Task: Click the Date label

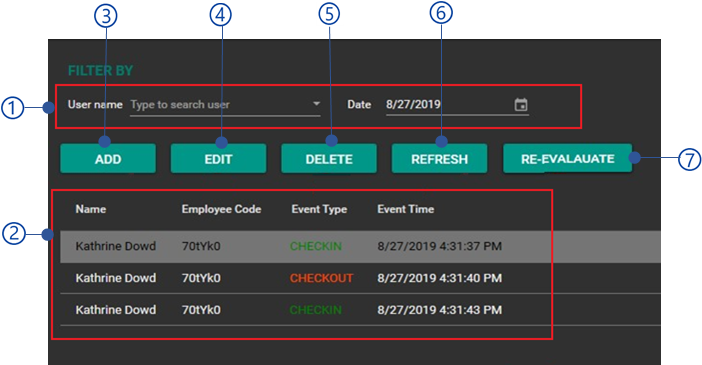Action: point(359,105)
